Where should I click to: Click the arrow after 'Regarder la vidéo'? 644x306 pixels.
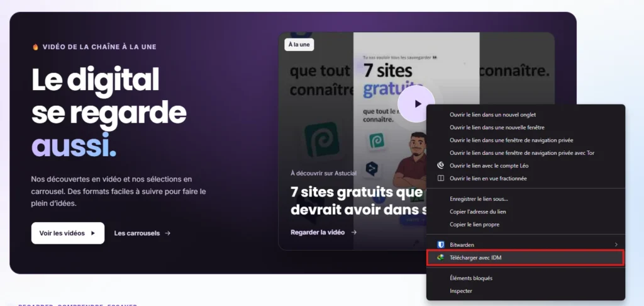[353, 232]
